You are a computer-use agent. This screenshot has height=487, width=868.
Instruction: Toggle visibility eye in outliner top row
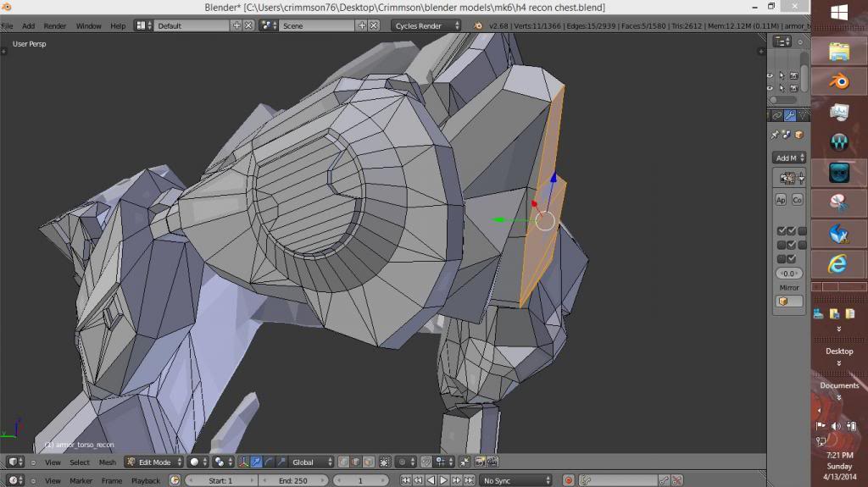tap(771, 75)
